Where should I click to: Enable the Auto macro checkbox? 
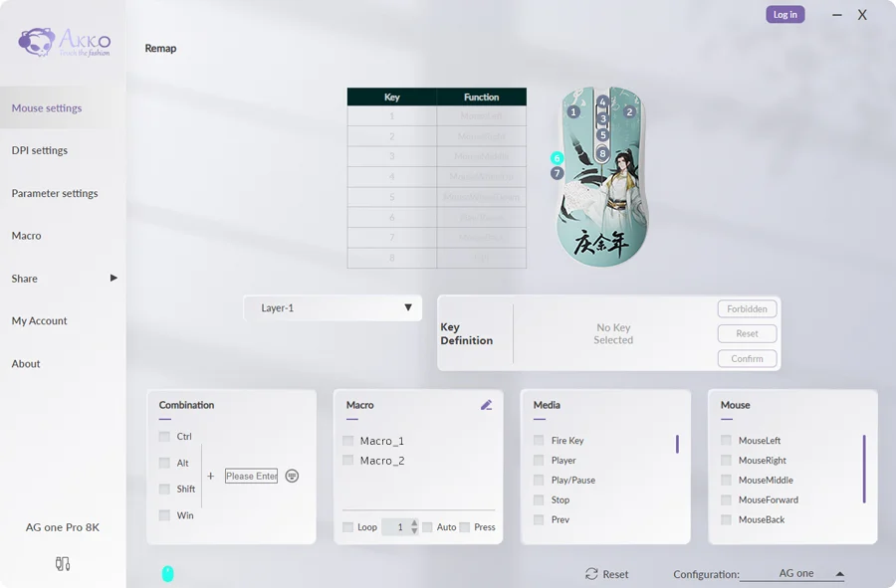pyautogui.click(x=427, y=527)
